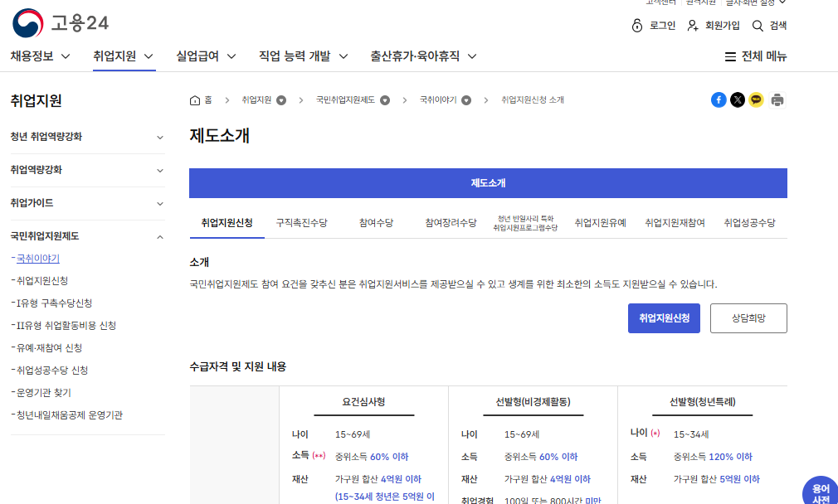Click the blue 취업지원신청 button
The height and width of the screenshot is (504, 838).
(664, 317)
